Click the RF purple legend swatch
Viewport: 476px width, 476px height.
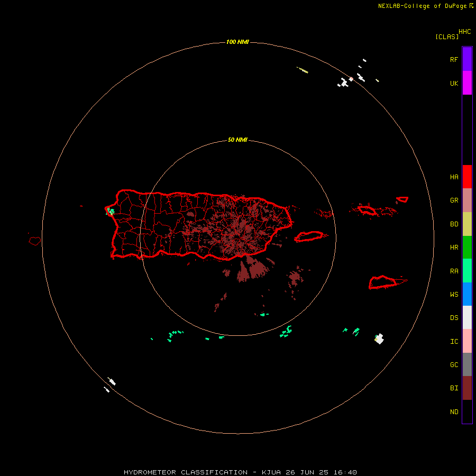click(x=467, y=59)
